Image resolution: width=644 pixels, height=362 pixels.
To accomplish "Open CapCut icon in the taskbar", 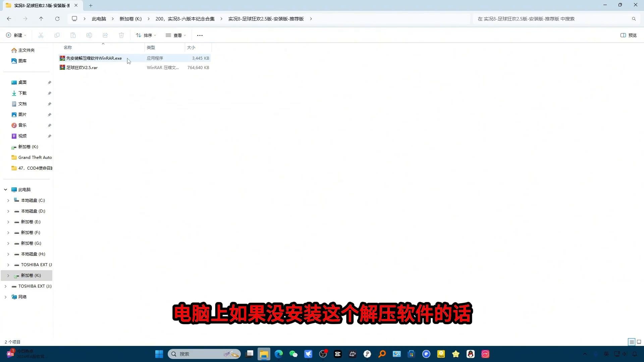I will coord(338,354).
